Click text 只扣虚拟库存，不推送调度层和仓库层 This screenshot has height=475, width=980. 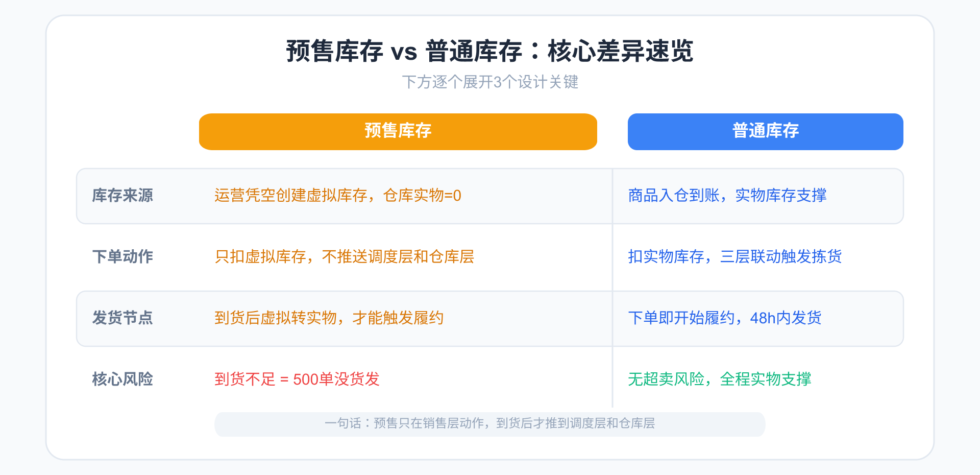pyautogui.click(x=344, y=256)
